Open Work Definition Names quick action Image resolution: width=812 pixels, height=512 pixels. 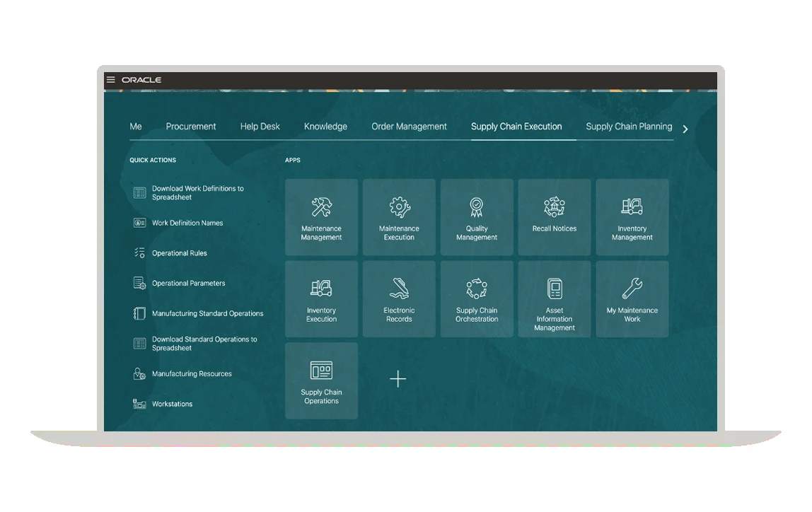coord(187,223)
